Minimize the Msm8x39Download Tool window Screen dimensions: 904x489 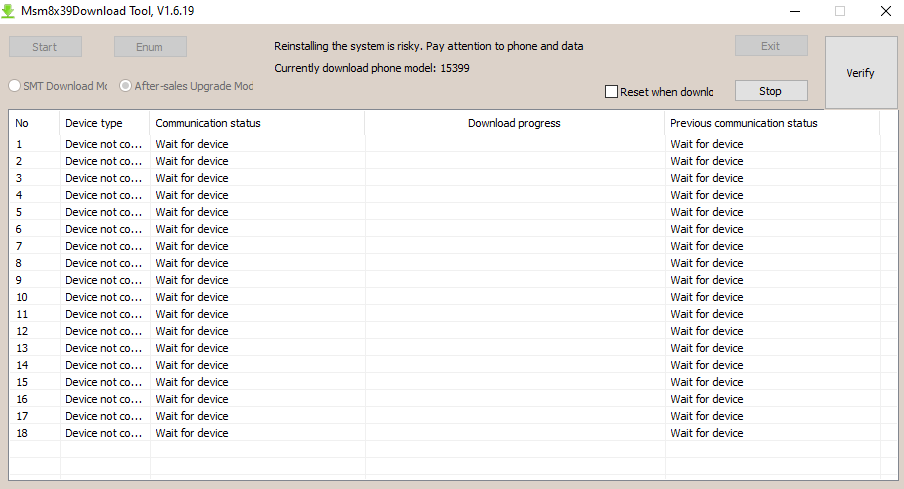[x=795, y=11]
